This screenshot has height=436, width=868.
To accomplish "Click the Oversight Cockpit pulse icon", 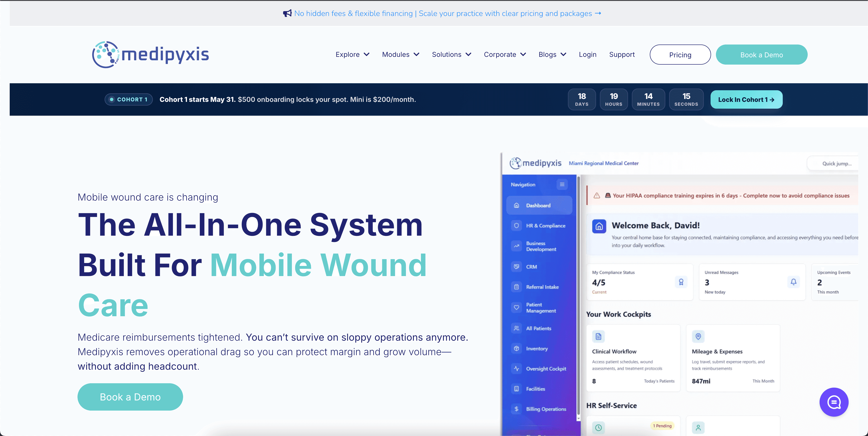I will point(516,369).
